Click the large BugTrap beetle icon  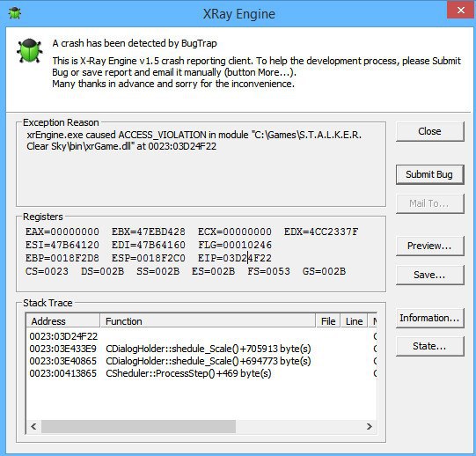29,50
